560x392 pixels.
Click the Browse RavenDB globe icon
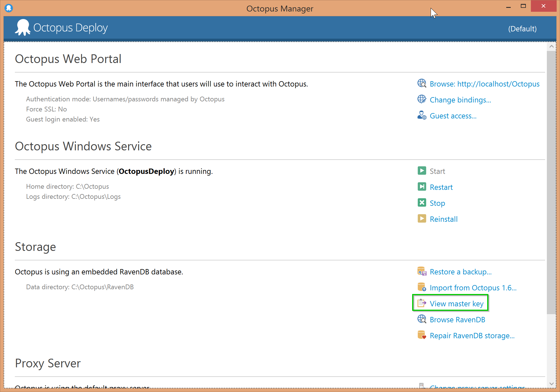click(x=422, y=319)
